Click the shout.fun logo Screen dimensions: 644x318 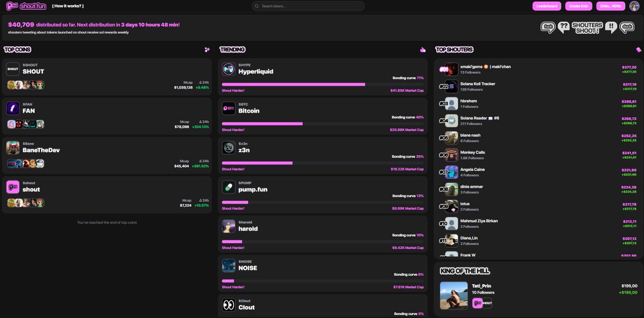point(26,6)
